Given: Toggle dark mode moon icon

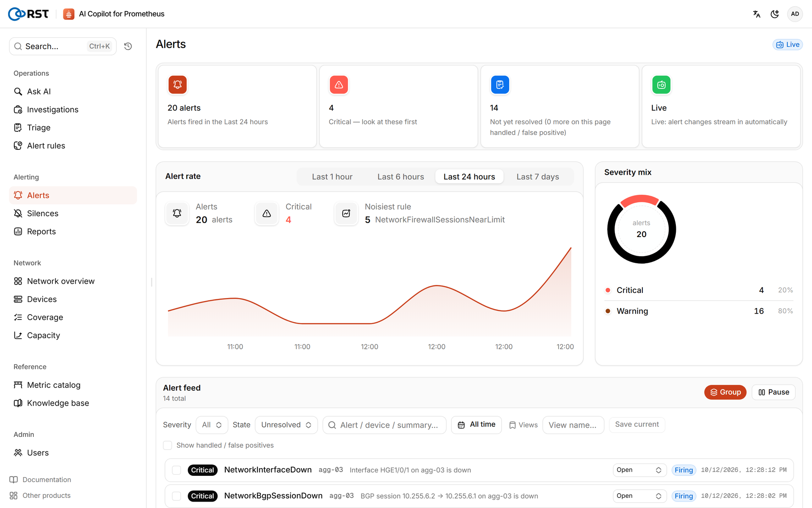Looking at the screenshot, I should [775, 14].
